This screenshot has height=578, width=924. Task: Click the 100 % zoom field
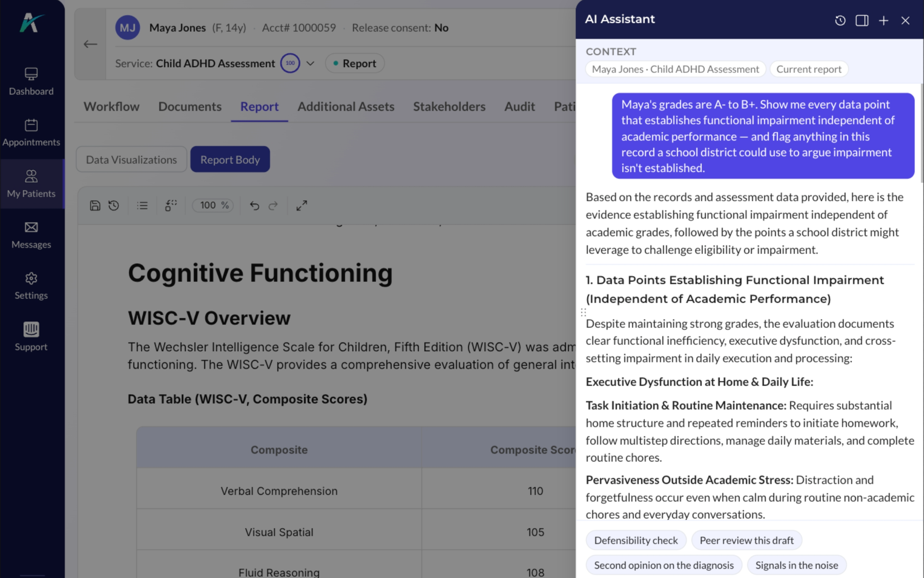[213, 205]
